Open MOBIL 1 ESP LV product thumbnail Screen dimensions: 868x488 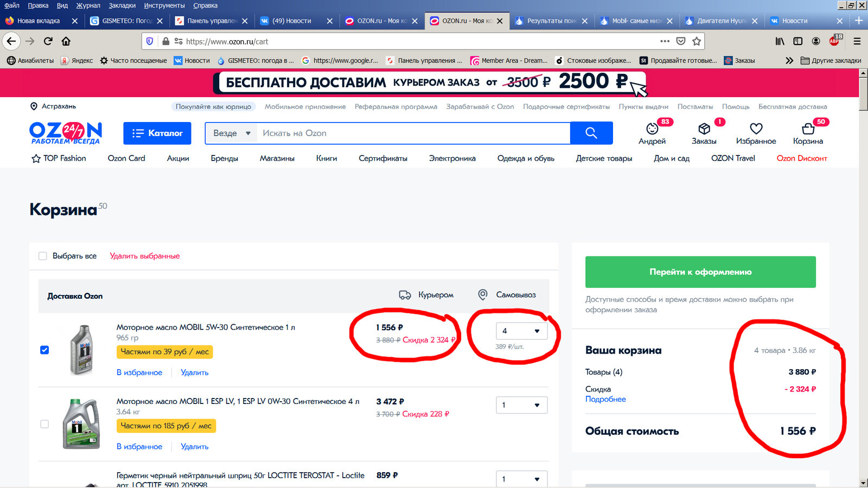81,423
